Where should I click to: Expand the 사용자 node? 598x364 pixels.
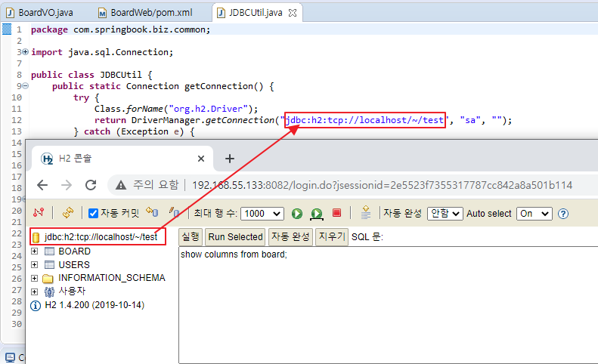34,292
